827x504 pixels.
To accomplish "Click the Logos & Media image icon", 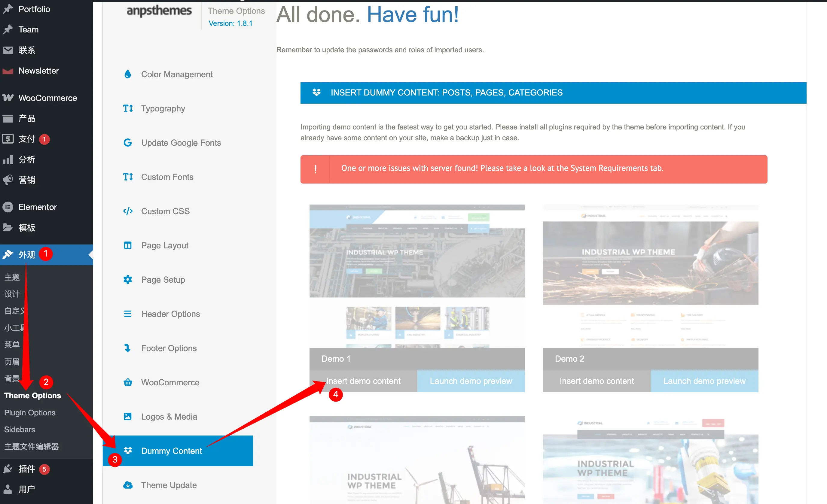I will pos(127,416).
